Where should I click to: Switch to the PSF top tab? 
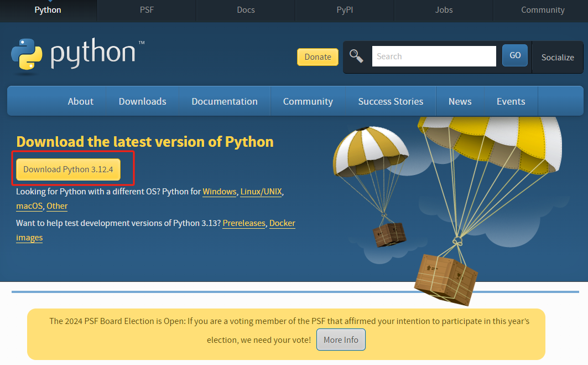tap(147, 10)
